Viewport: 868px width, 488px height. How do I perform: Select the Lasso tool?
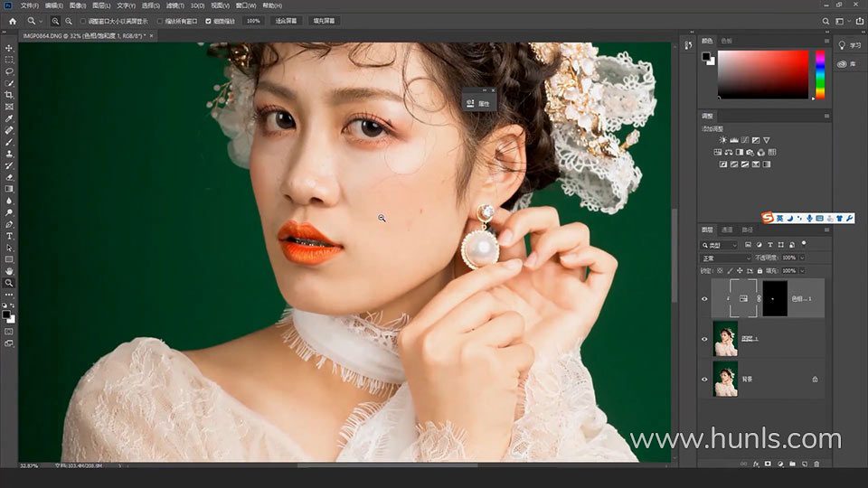click(9, 71)
